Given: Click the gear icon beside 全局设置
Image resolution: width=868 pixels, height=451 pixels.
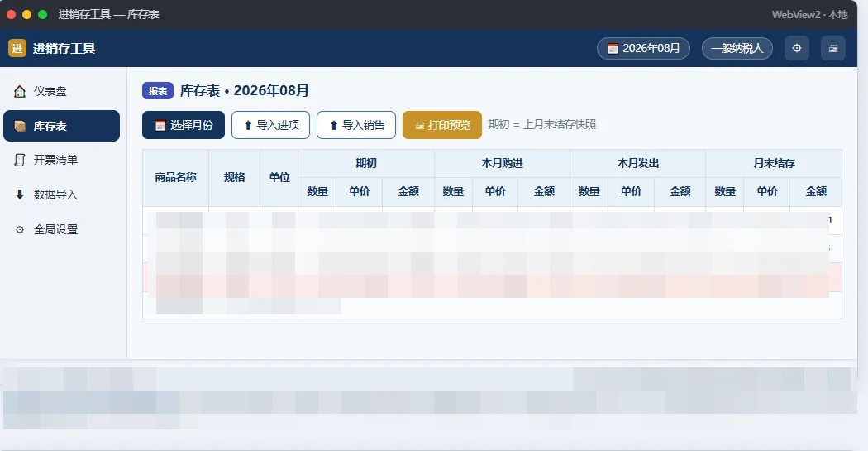Looking at the screenshot, I should pyautogui.click(x=20, y=229).
